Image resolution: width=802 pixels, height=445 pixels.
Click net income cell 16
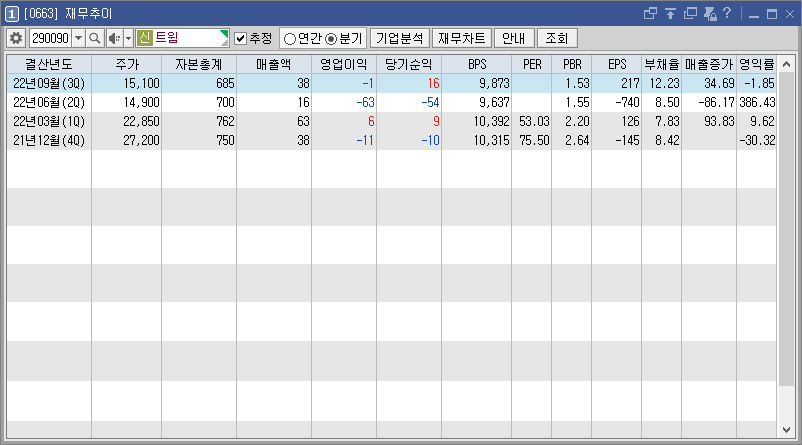coord(409,83)
